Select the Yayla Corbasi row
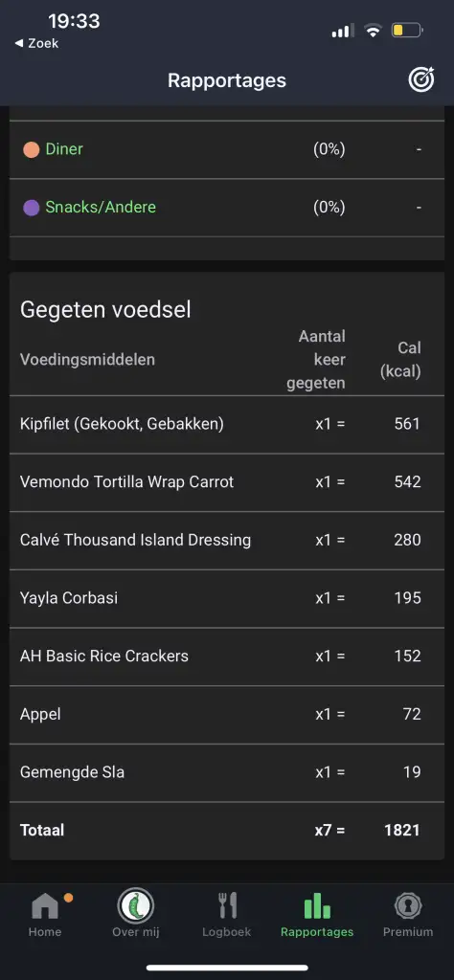454x980 pixels. (227, 599)
